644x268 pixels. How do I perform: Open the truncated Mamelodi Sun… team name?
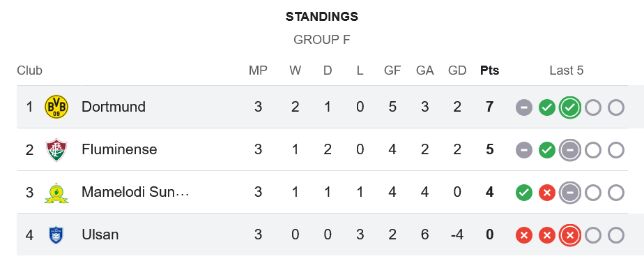(x=135, y=192)
